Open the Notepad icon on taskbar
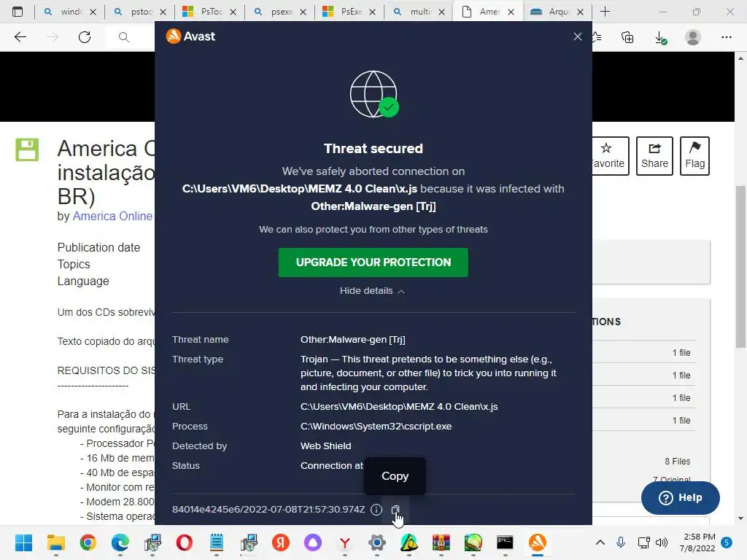This screenshot has width=747, height=560. pyautogui.click(x=216, y=542)
